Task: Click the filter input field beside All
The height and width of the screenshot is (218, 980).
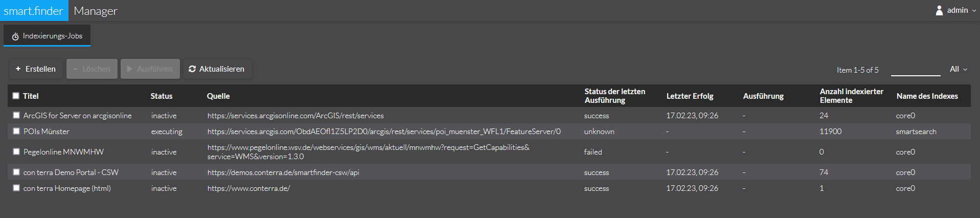Action: pos(915,70)
